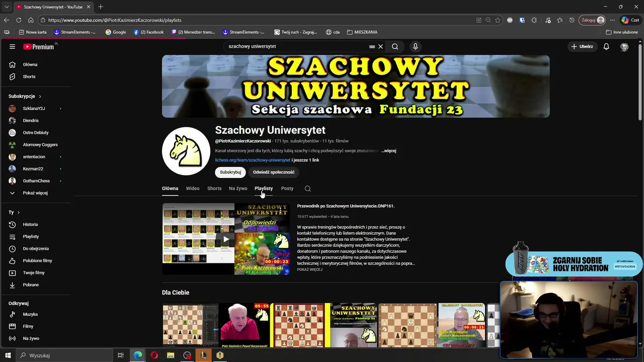The width and height of the screenshot is (644, 362).
Task: Expand channel description with ...więcej
Action: (389, 151)
